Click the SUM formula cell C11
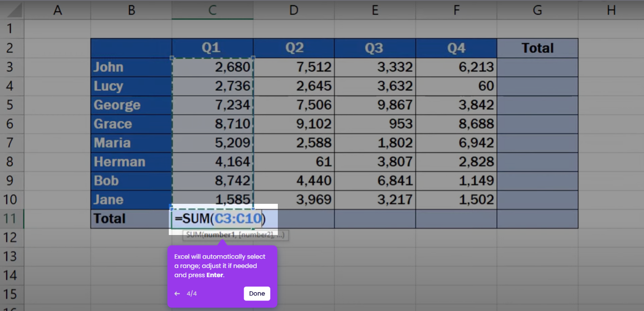 pyautogui.click(x=212, y=218)
